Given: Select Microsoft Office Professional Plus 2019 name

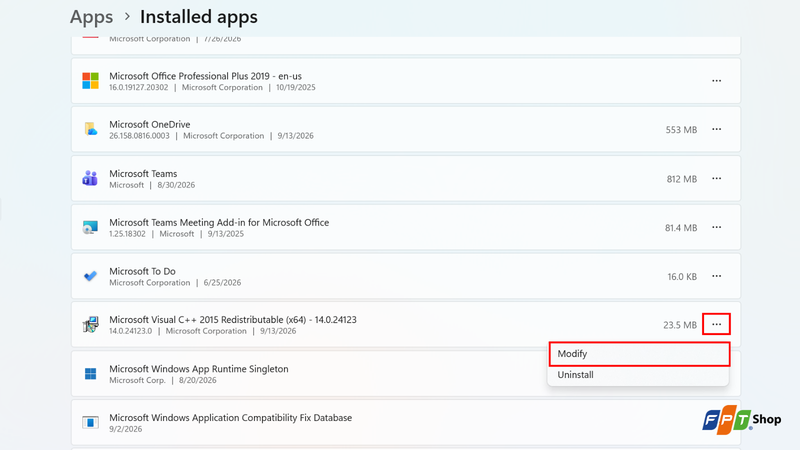Looking at the screenshot, I should click(205, 76).
